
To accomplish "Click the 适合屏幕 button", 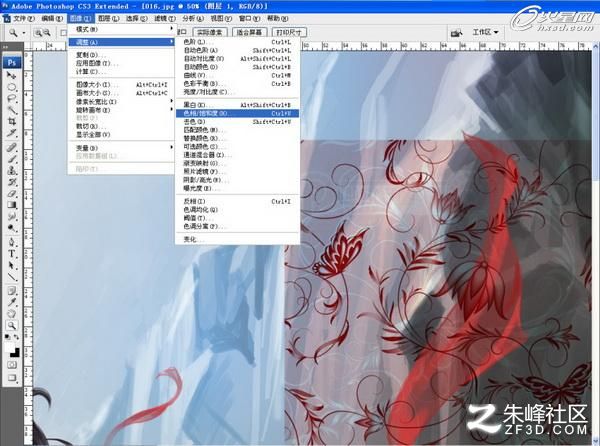I will pos(249,33).
